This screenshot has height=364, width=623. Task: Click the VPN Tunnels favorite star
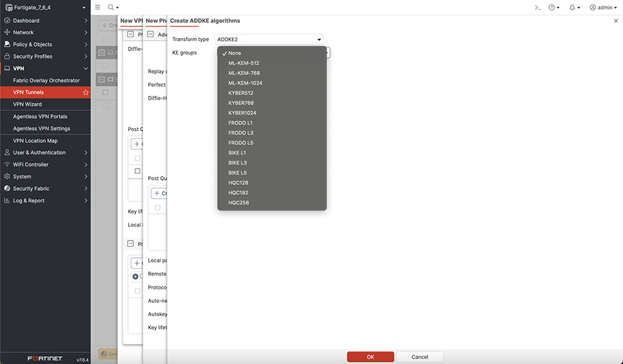point(85,92)
